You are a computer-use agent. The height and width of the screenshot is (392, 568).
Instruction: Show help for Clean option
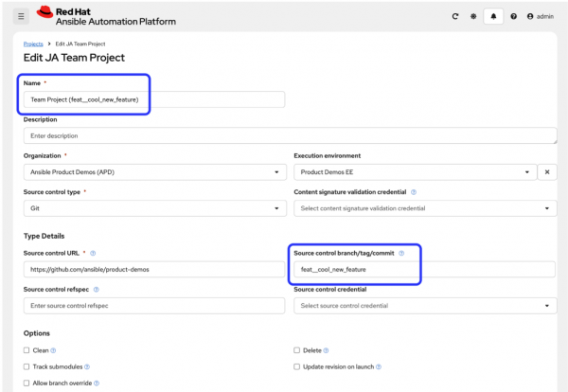53,350
